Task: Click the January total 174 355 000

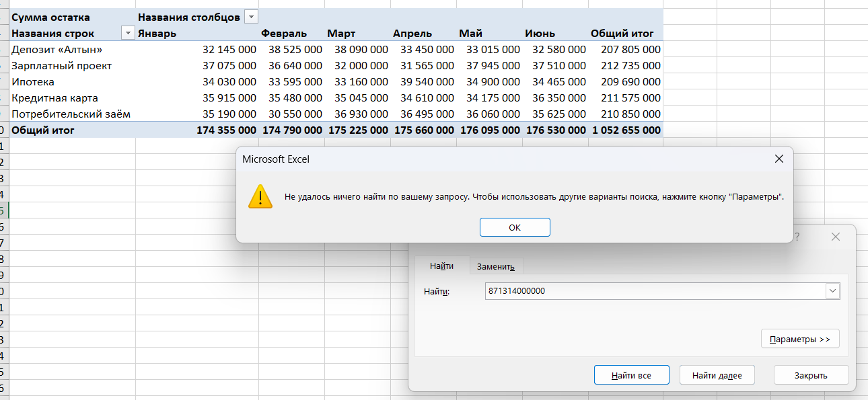Action: (197, 130)
